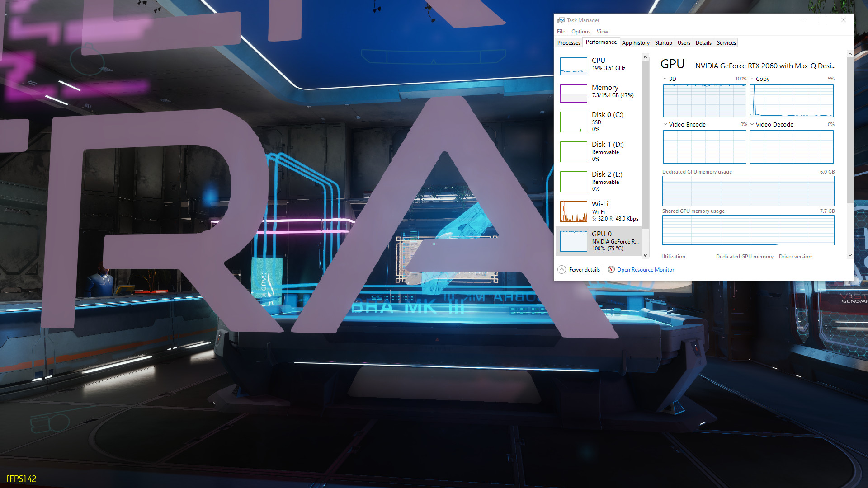Click the Resource Monitor gauge icon
This screenshot has width=868, height=488.
click(611, 270)
